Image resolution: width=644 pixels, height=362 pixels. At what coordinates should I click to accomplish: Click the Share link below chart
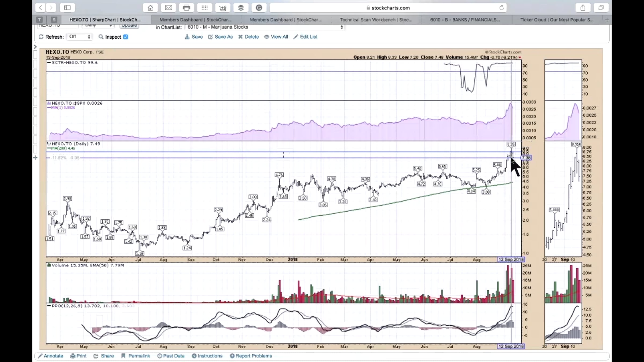(x=104, y=356)
